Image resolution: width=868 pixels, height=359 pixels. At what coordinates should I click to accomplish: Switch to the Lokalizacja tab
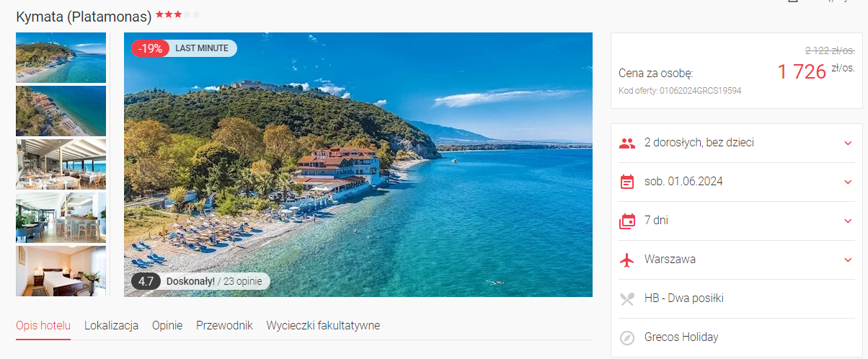(x=111, y=326)
